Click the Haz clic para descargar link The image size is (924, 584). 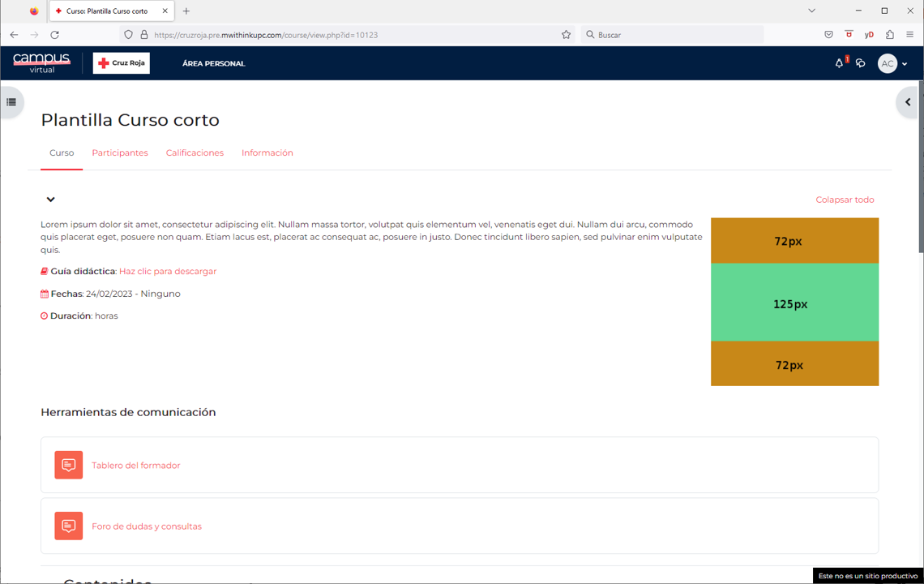pyautogui.click(x=168, y=272)
